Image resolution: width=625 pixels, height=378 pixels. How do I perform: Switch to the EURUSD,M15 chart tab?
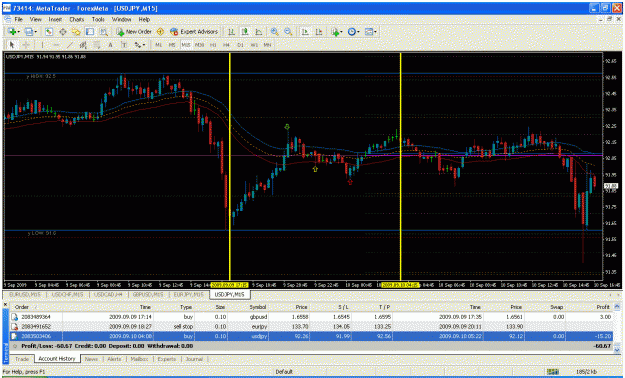click(x=24, y=295)
